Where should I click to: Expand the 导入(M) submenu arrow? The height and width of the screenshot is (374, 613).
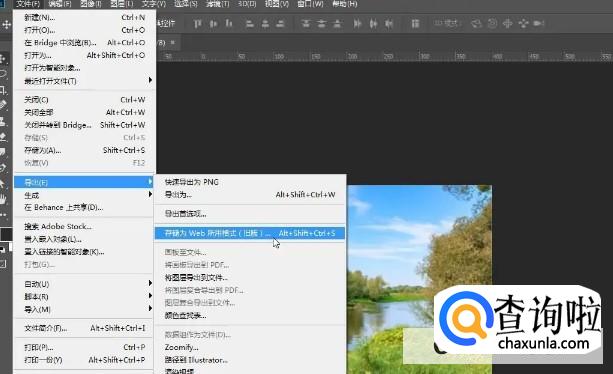click(150, 309)
